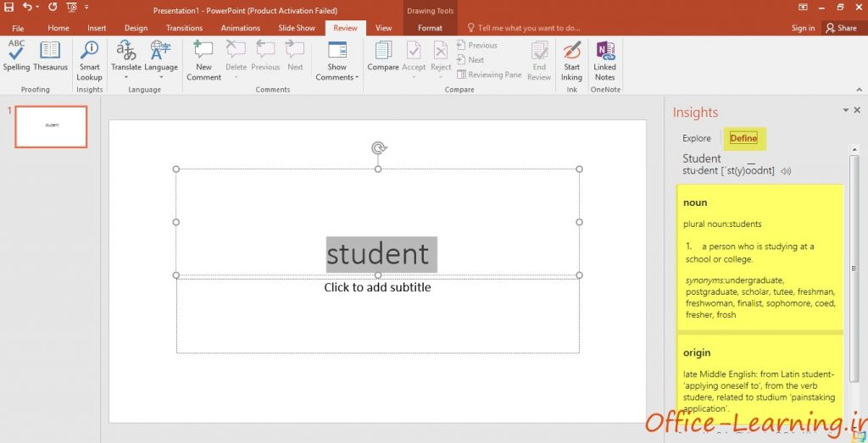Open the File tab

point(18,28)
